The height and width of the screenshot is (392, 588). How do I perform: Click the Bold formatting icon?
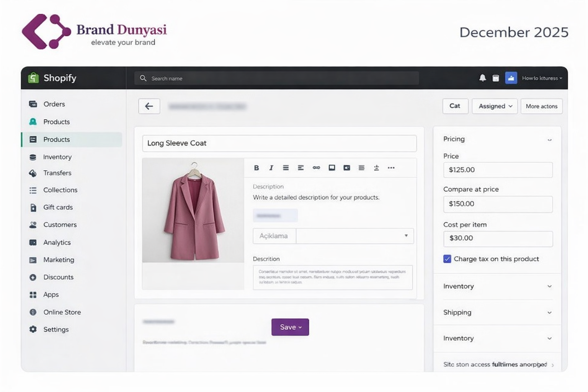(256, 168)
